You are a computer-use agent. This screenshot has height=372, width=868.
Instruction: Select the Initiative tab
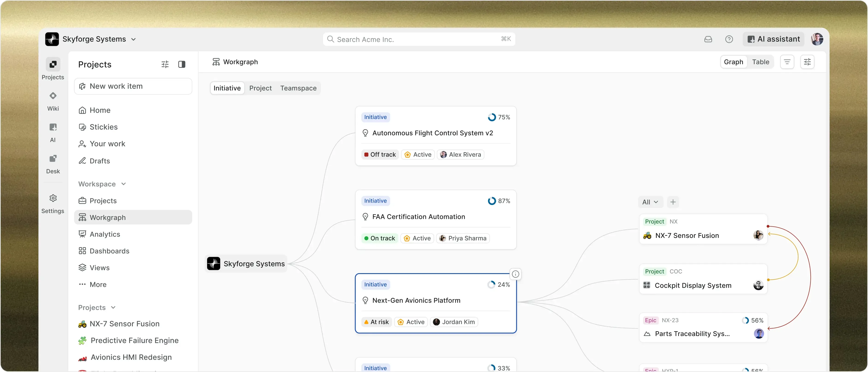[x=227, y=88]
